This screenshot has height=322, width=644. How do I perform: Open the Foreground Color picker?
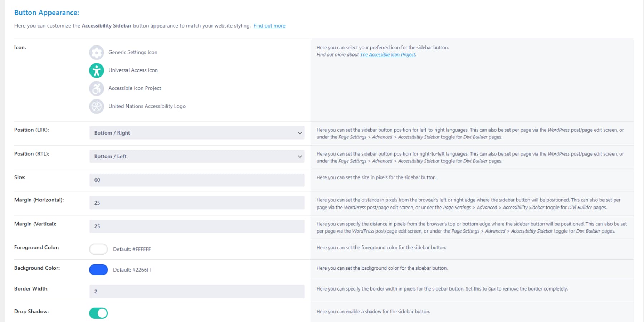pyautogui.click(x=98, y=249)
